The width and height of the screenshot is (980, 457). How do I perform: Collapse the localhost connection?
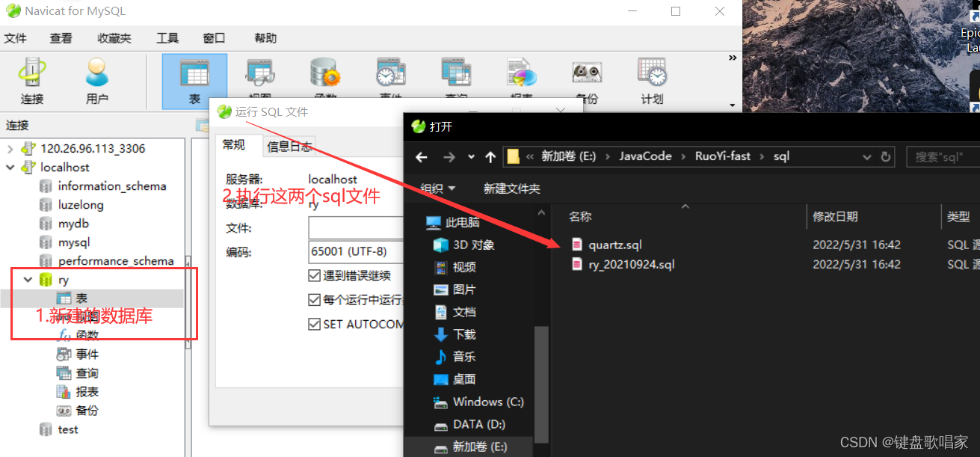pos(10,168)
